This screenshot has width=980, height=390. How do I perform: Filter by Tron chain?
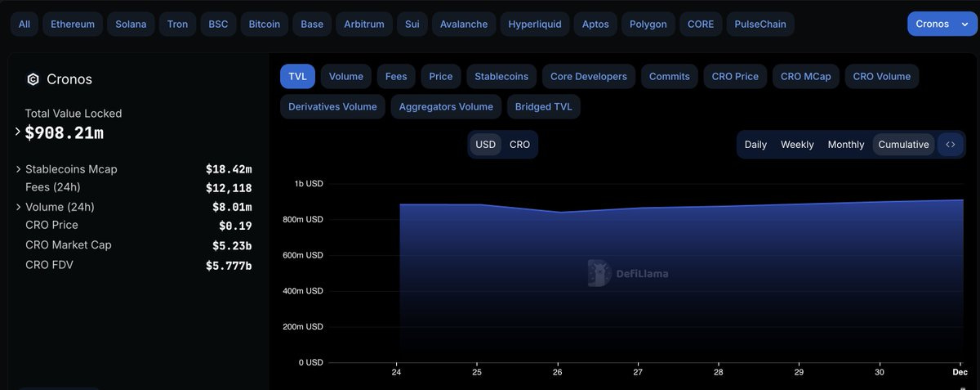tap(177, 24)
